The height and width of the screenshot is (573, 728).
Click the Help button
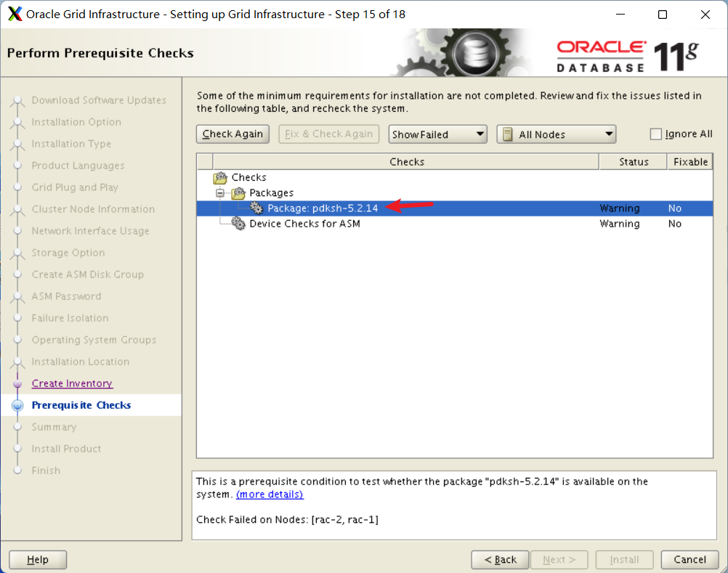point(38,559)
